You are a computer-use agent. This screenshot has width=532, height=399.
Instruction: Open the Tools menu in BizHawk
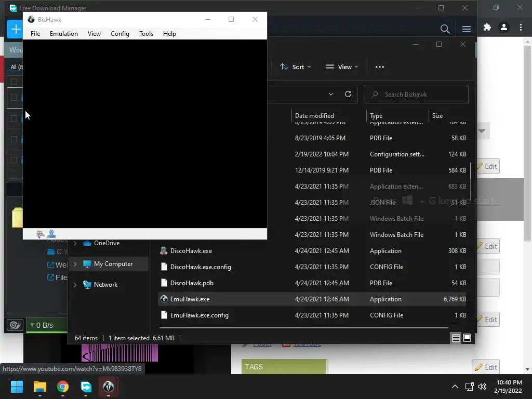coord(146,34)
